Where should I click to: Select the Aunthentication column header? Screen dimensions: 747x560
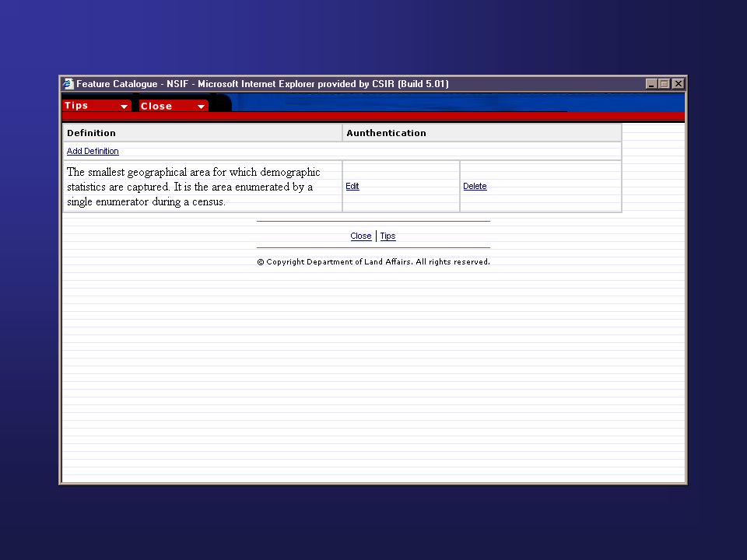coord(482,133)
